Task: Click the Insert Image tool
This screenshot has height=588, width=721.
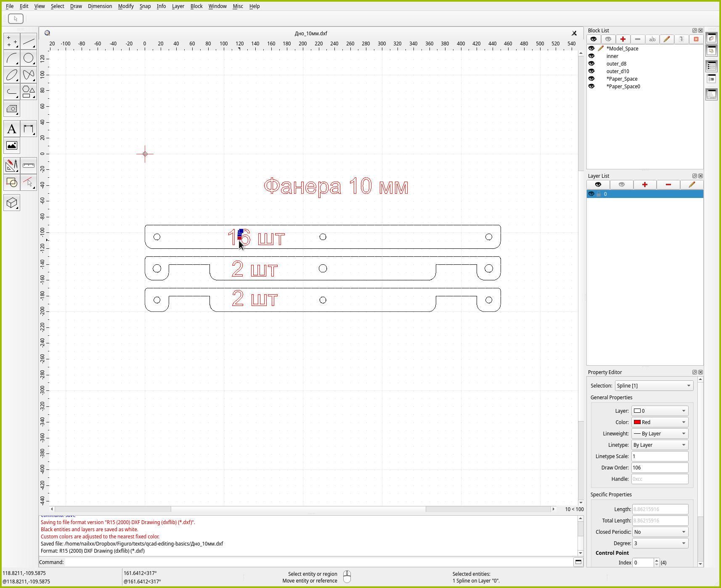Action: (12, 146)
